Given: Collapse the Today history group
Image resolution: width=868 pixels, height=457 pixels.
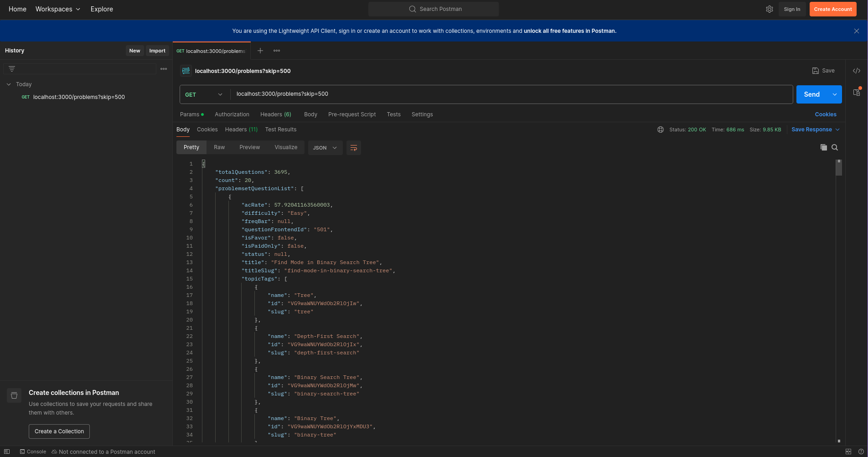Looking at the screenshot, I should pos(9,84).
